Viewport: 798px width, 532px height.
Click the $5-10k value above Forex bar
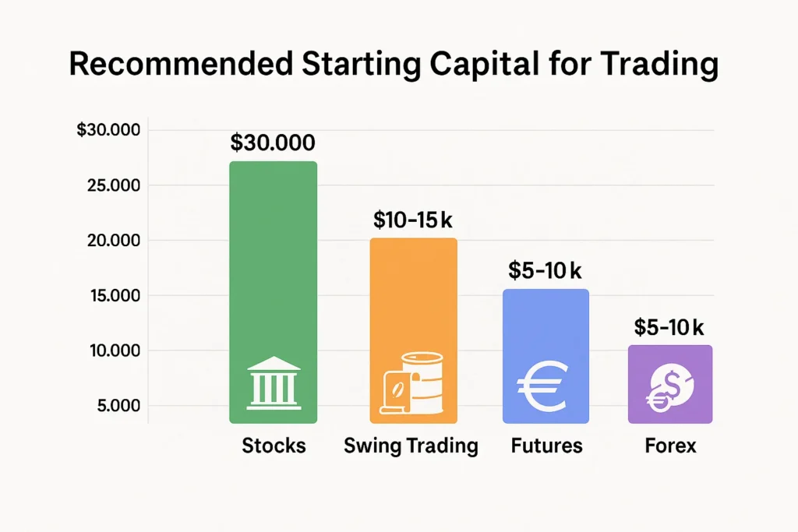click(x=670, y=327)
